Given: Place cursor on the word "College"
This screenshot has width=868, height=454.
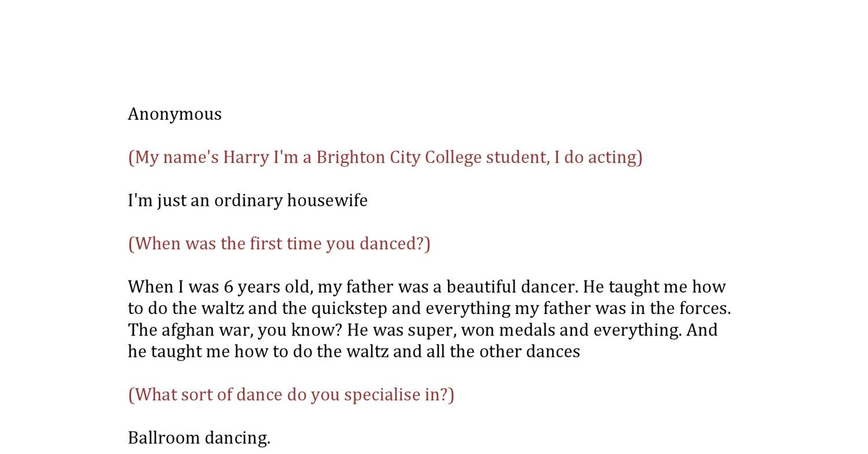Looking at the screenshot, I should [453, 157].
